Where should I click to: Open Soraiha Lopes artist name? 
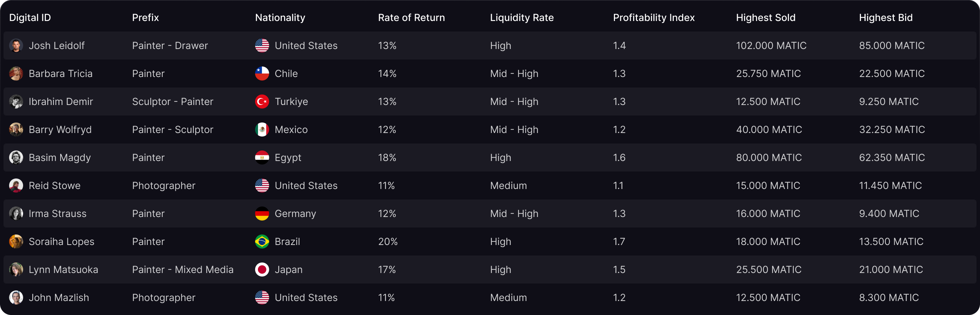coord(62,241)
